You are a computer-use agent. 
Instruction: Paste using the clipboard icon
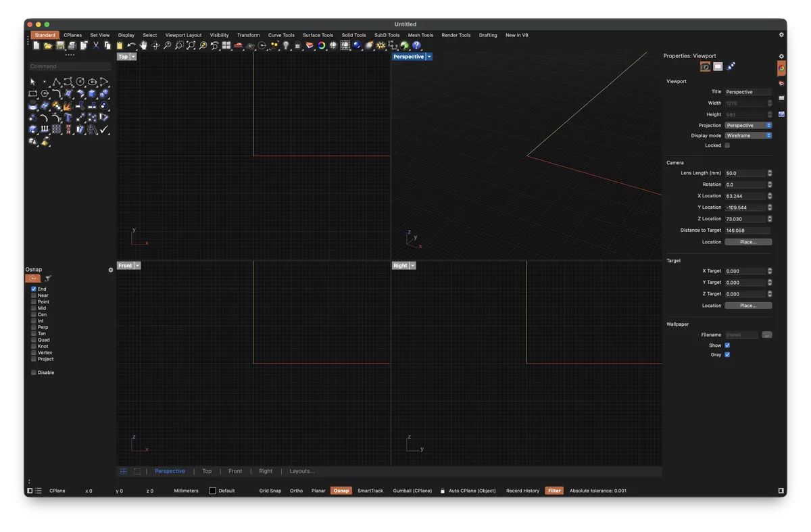(120, 46)
